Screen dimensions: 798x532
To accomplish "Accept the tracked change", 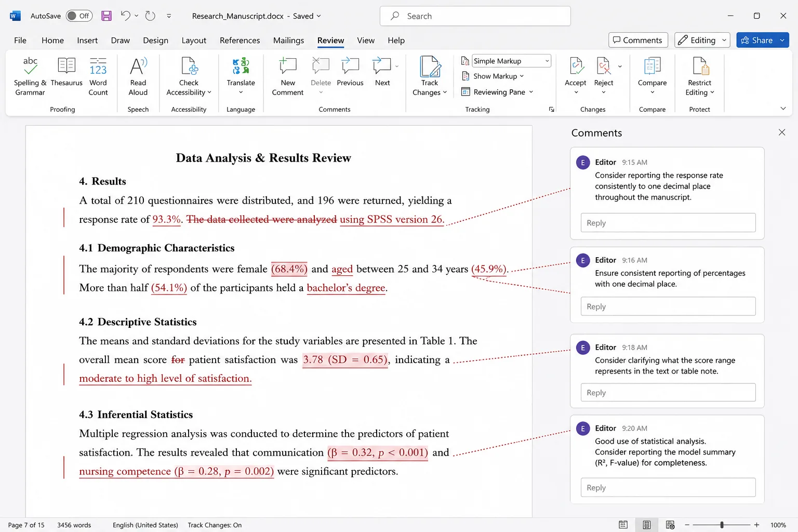I will [x=576, y=71].
